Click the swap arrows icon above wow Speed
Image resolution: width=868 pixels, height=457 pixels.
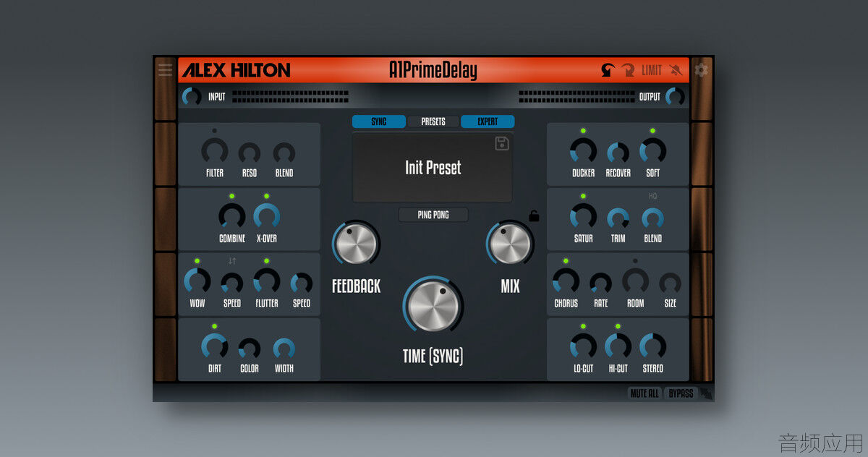coord(232,261)
